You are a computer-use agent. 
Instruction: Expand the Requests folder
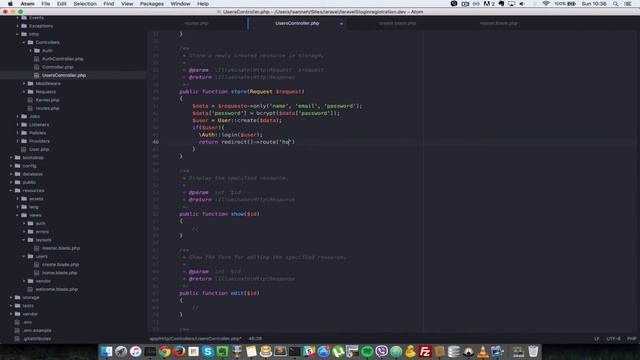(x=24, y=92)
